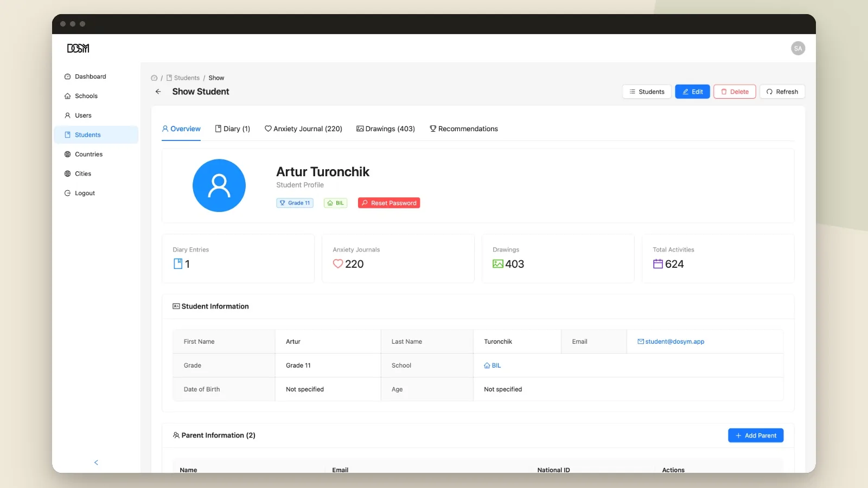Switch to the Recommendations tab

(x=464, y=129)
